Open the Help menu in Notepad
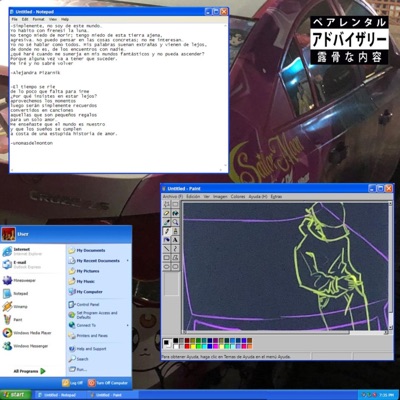This screenshot has height=400, width=400. point(65,19)
